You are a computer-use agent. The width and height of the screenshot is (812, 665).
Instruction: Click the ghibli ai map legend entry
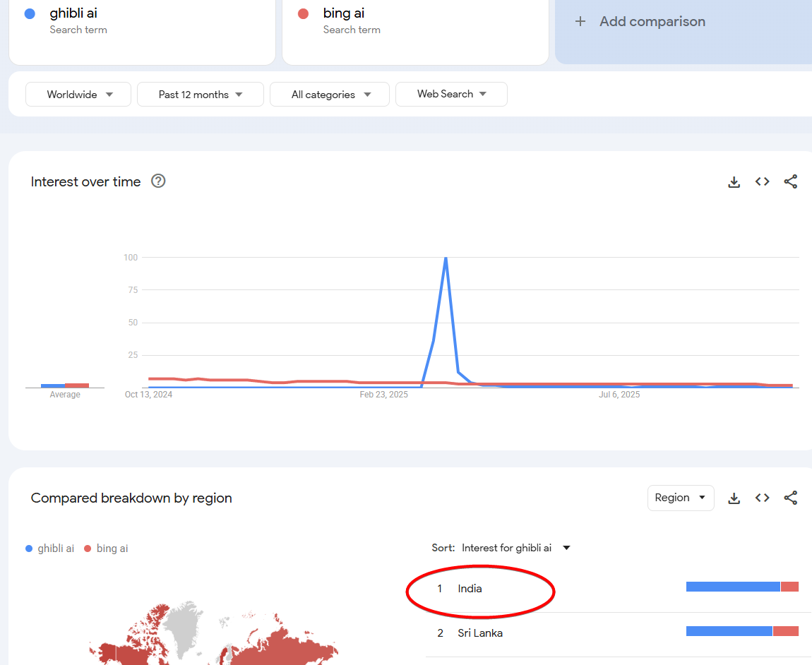[49, 549]
